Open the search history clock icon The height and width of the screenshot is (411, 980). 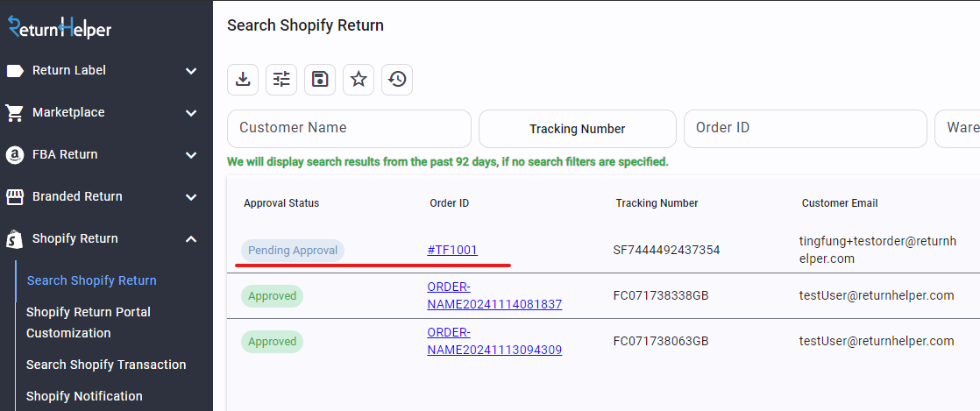point(397,80)
